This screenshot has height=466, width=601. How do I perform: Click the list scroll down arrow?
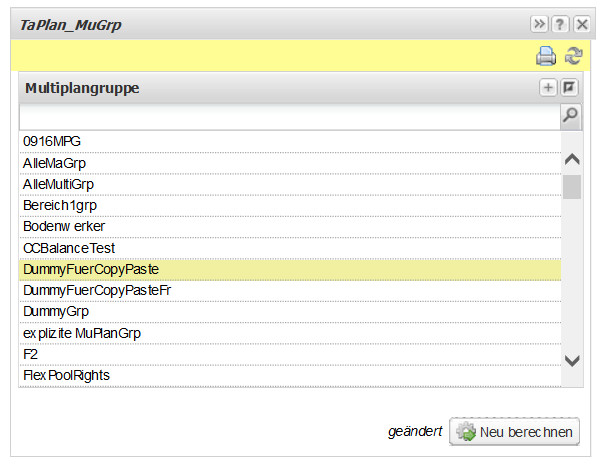[x=572, y=360]
